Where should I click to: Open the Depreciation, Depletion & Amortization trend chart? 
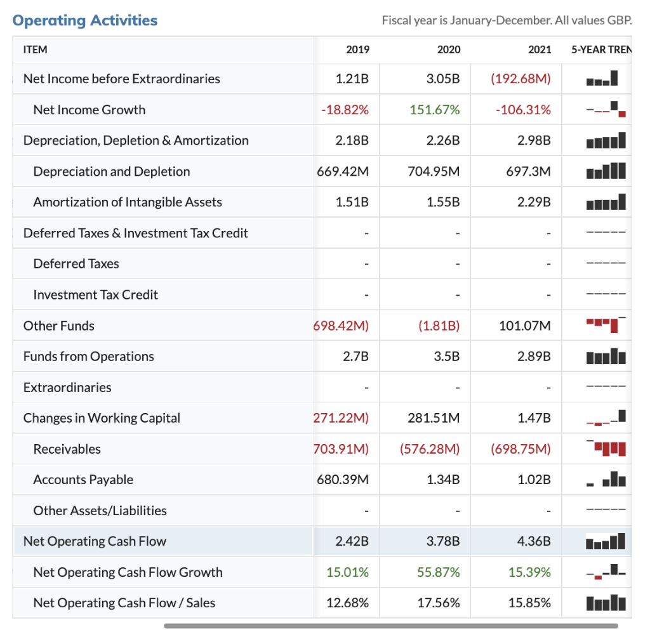point(606,140)
